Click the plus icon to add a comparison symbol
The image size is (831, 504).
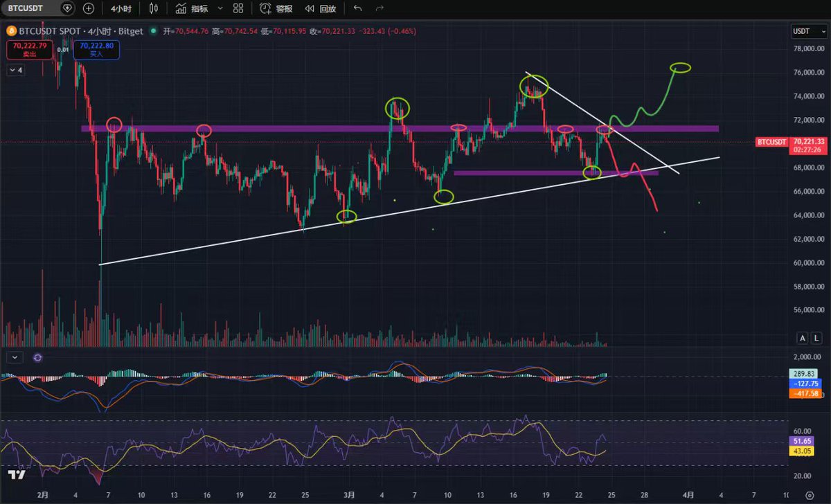click(x=89, y=8)
